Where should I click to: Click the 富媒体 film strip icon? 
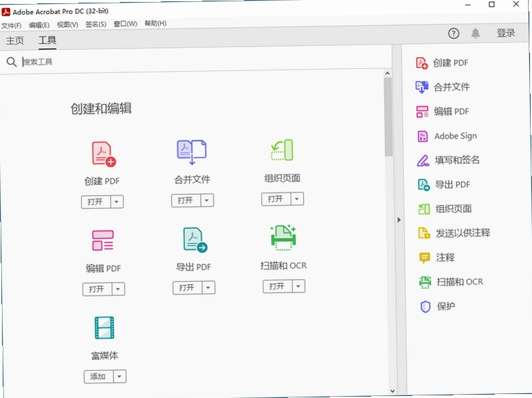point(104,328)
